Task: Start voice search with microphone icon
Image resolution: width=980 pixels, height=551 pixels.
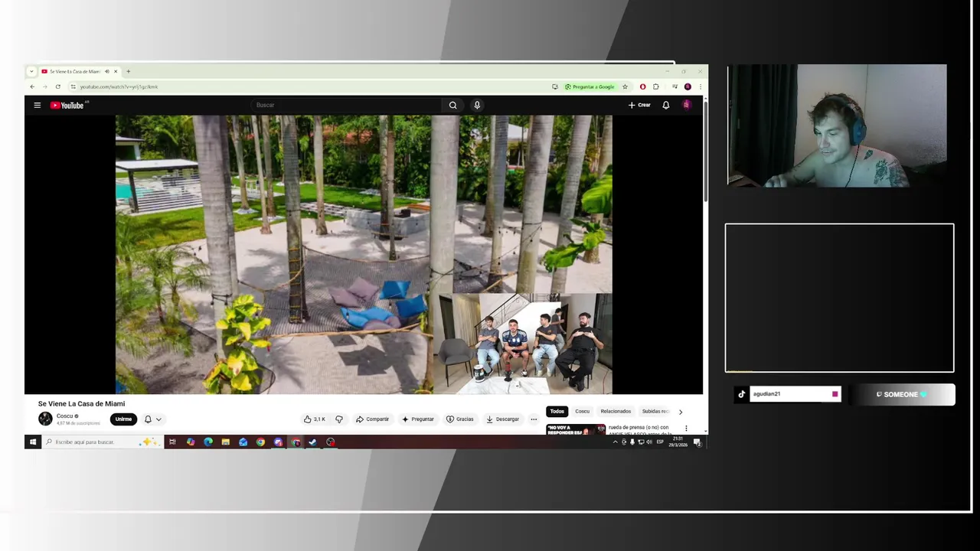Action: coord(477,105)
